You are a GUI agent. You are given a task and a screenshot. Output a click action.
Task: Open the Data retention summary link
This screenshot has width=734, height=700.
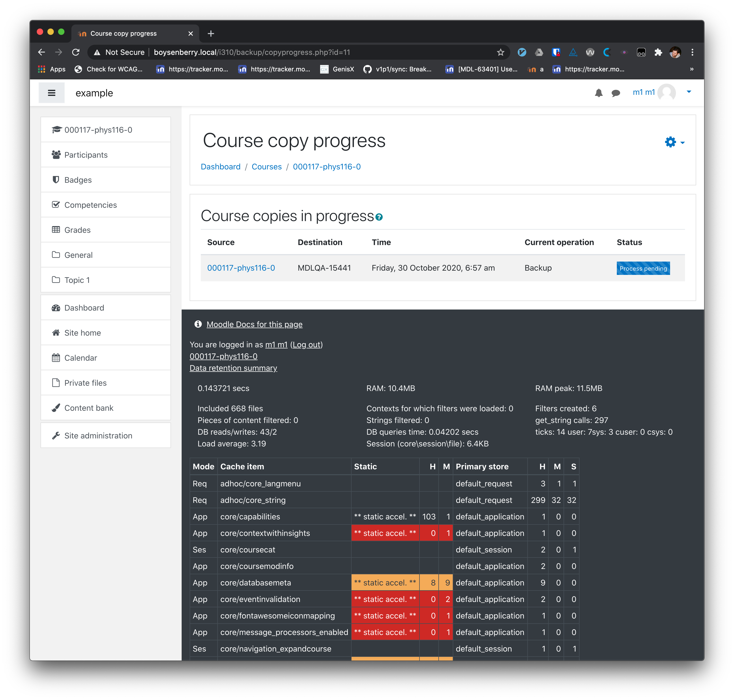233,368
